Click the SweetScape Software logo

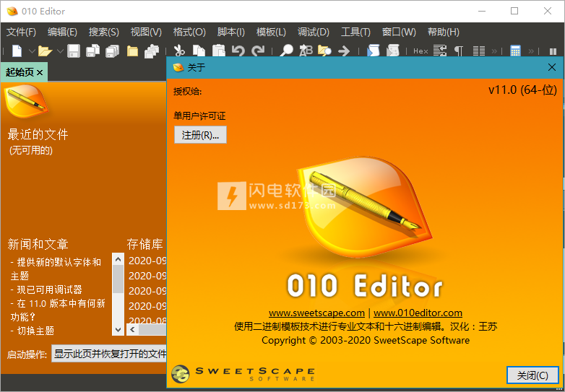[x=243, y=374]
